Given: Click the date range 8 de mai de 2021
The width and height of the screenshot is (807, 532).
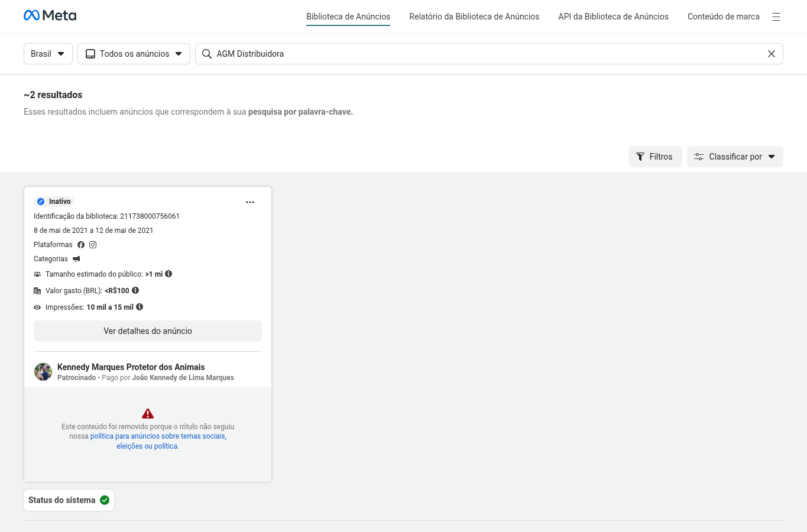Looking at the screenshot, I should pos(93,231).
